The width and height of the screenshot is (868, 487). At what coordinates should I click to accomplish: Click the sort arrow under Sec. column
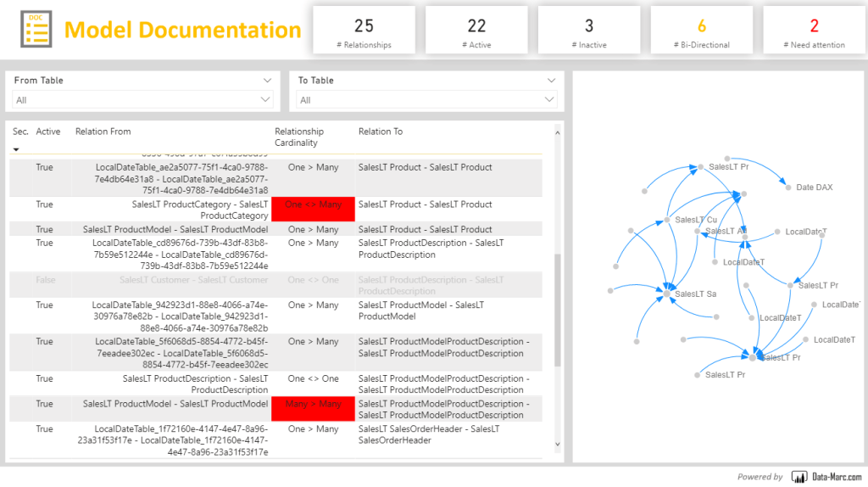[x=16, y=149]
